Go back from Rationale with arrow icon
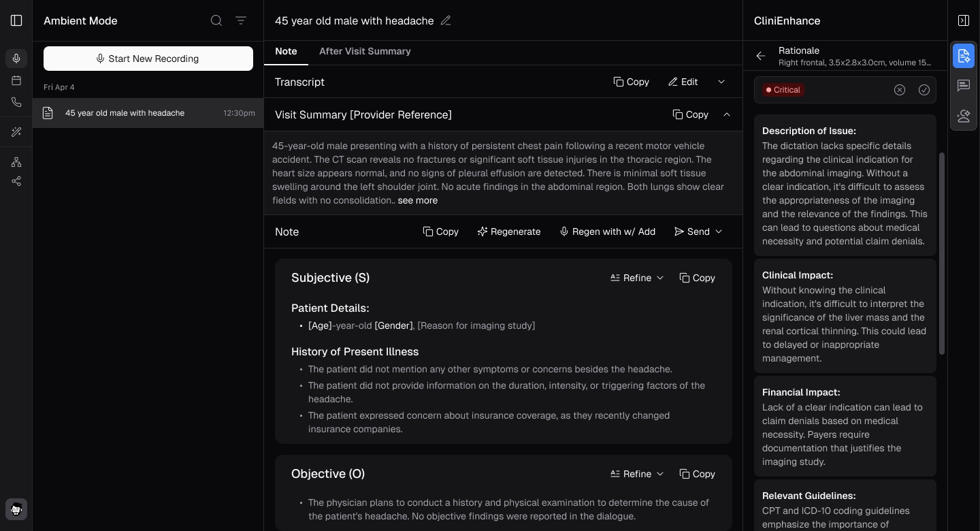 761,56
